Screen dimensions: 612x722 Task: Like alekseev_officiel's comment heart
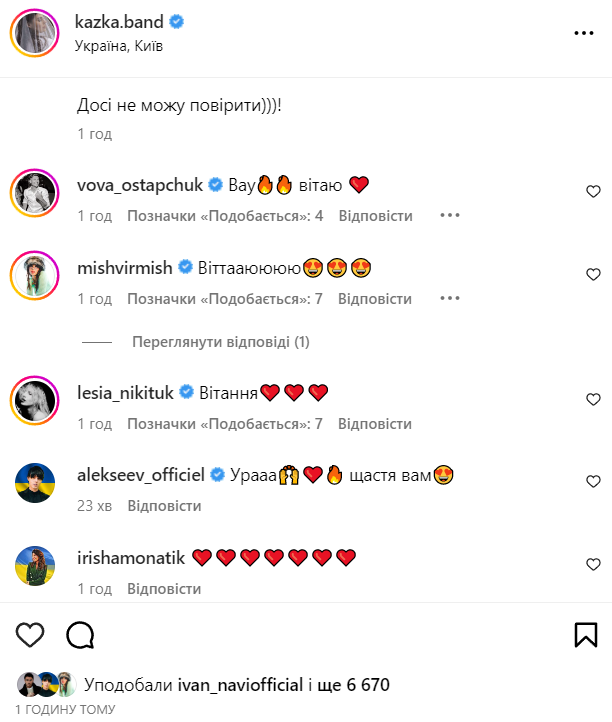[593, 482]
